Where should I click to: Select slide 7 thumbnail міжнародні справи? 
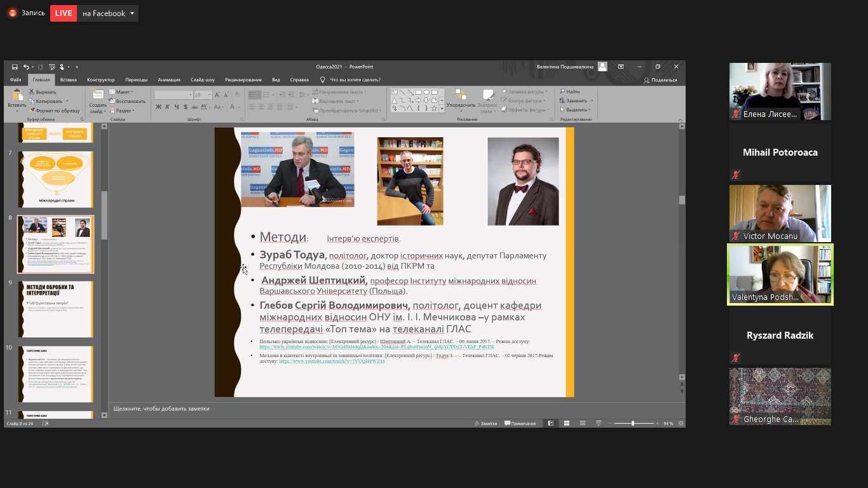coord(56,179)
